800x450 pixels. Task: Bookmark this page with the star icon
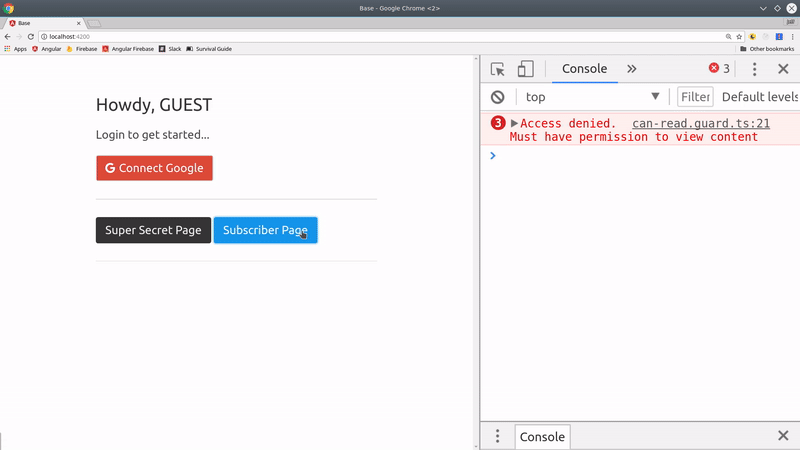pyautogui.click(x=739, y=36)
